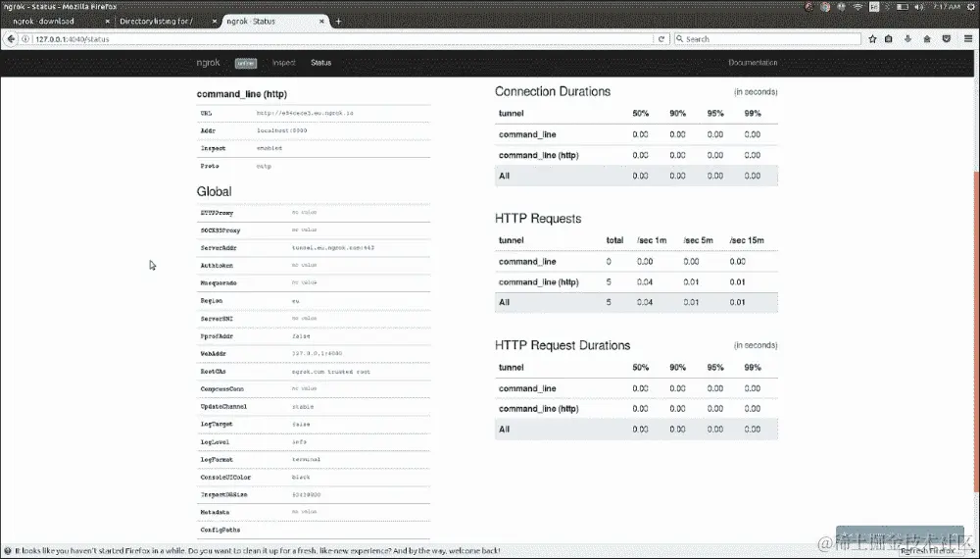Click the 'online' status badge

246,63
